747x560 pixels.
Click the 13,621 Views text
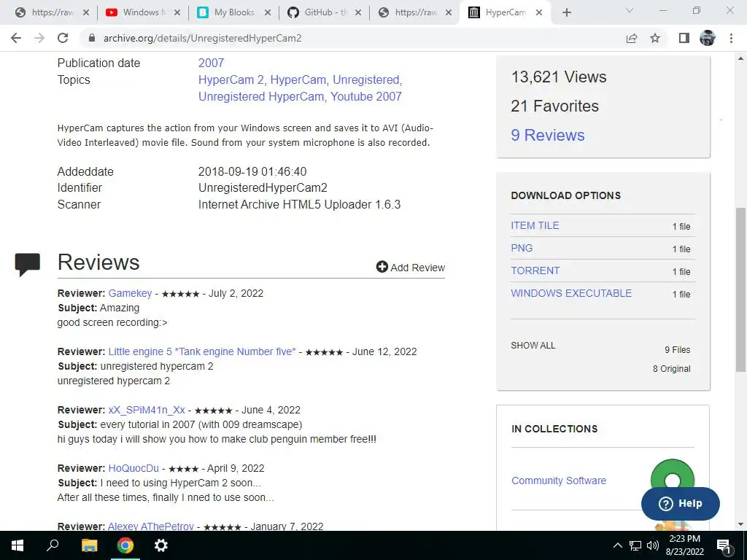558,77
